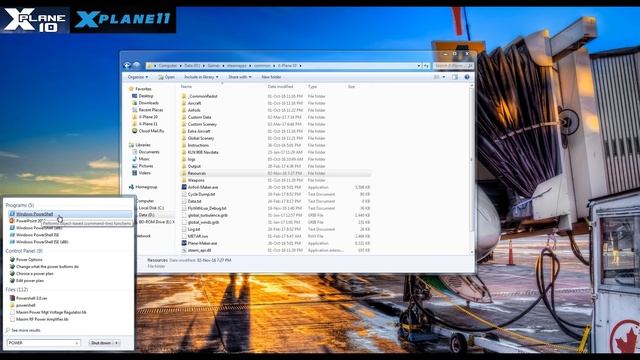This screenshot has height=360, width=640.
Task: Select Music library
Action: [141, 159]
